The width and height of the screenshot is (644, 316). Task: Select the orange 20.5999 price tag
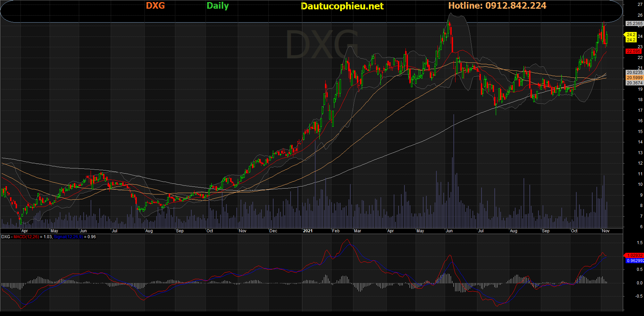tap(634, 78)
